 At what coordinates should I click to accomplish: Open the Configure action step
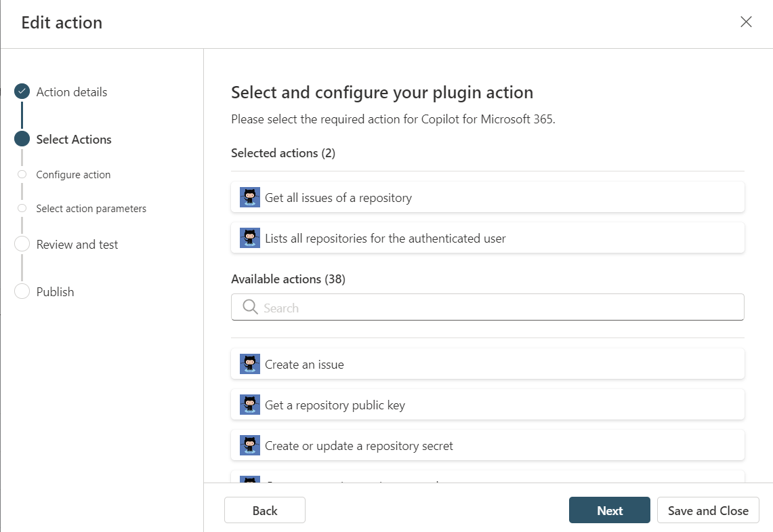pyautogui.click(x=73, y=174)
